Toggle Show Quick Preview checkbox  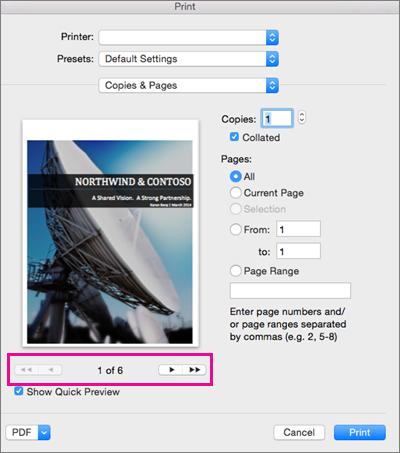tap(19, 391)
